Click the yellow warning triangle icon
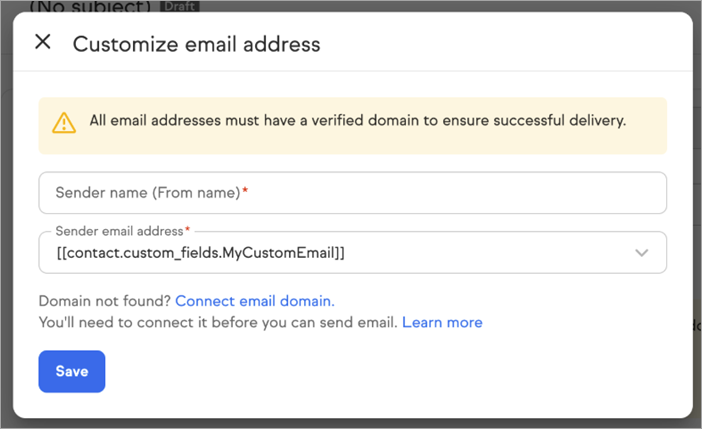 [64, 122]
